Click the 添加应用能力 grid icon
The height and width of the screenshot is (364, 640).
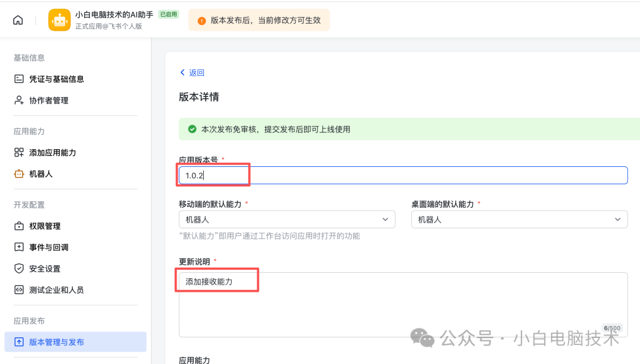(x=19, y=153)
